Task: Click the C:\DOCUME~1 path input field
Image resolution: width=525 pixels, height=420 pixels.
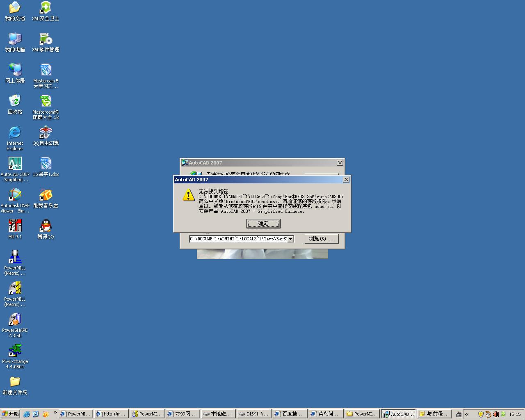Action: [x=238, y=239]
